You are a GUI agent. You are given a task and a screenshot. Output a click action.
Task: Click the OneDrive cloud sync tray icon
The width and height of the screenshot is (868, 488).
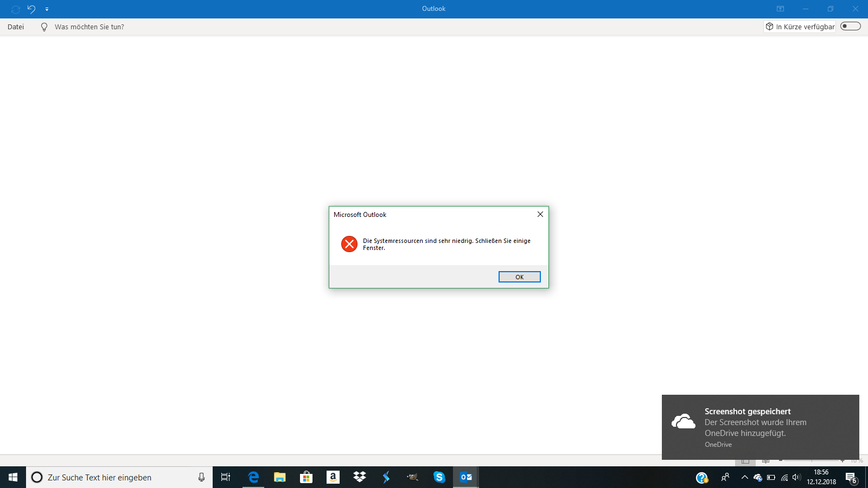click(758, 478)
